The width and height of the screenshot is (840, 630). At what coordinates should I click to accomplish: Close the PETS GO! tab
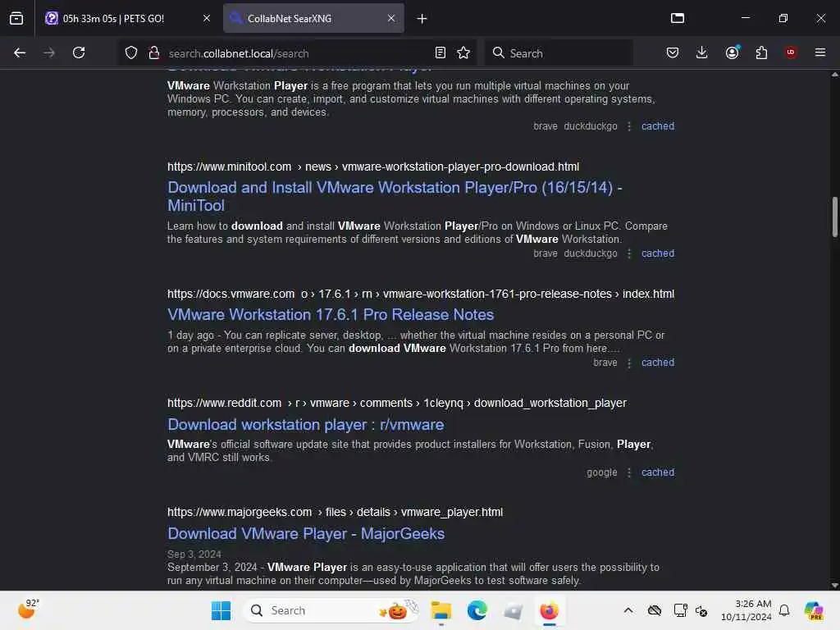(206, 18)
